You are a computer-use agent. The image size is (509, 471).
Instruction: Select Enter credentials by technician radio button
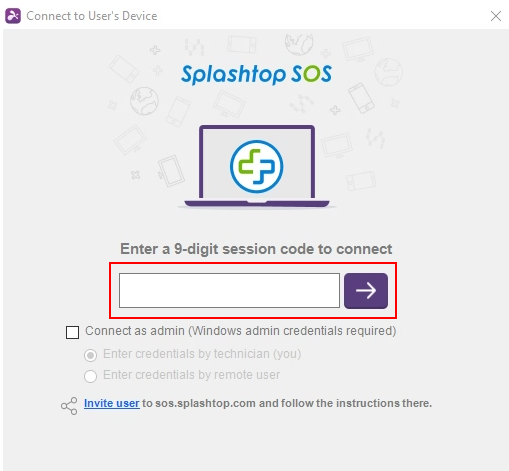90,355
